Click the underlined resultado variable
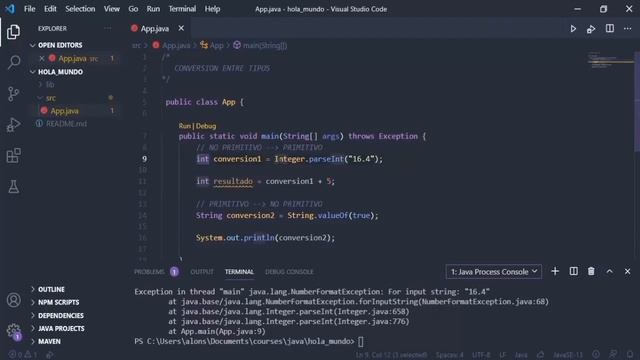 (x=233, y=181)
